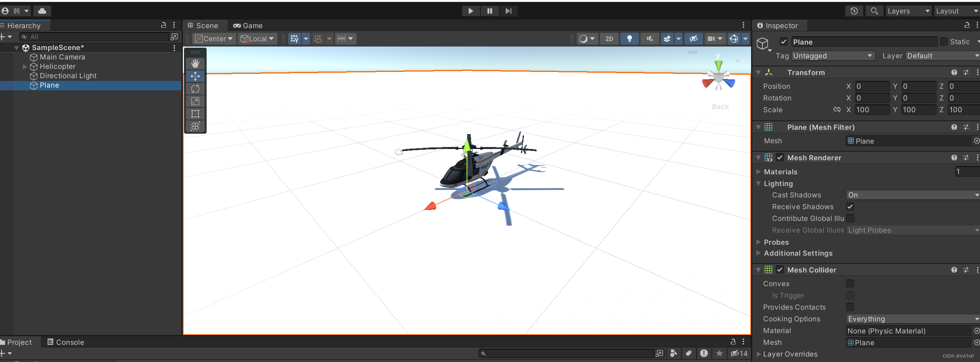Switch Scene view to 2D mode
Image resolution: width=980 pixels, height=362 pixels.
(609, 38)
